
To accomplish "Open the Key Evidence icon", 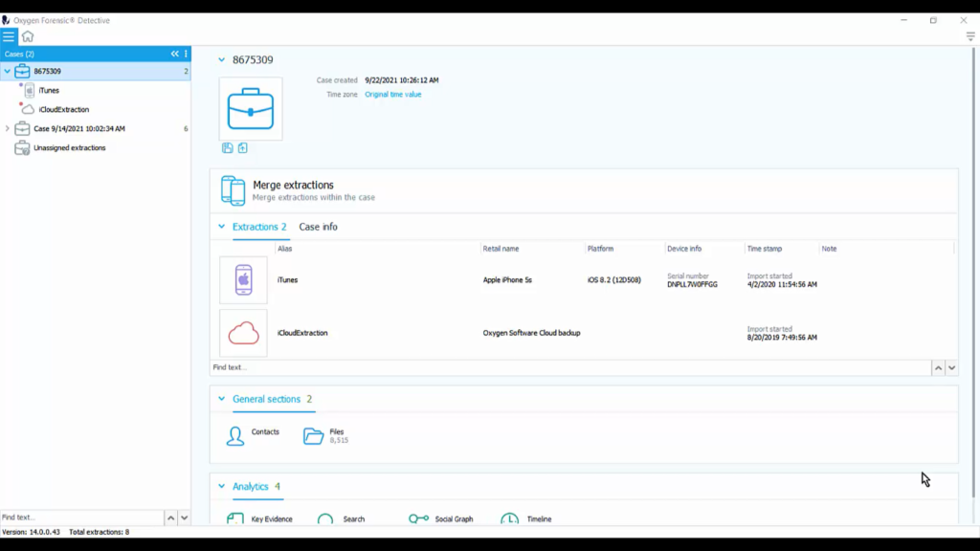I will pos(235,518).
